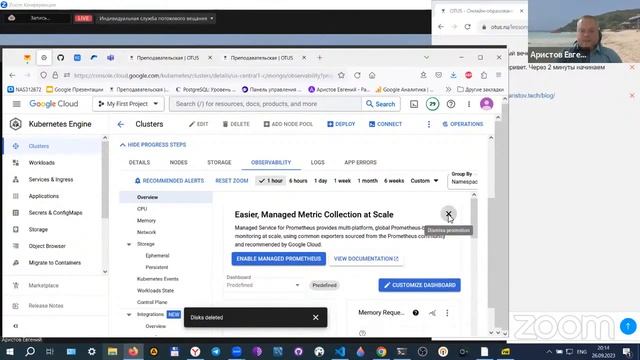This screenshot has width=640, height=360.
Task: Click the Connect cluster button
Action: (385, 124)
